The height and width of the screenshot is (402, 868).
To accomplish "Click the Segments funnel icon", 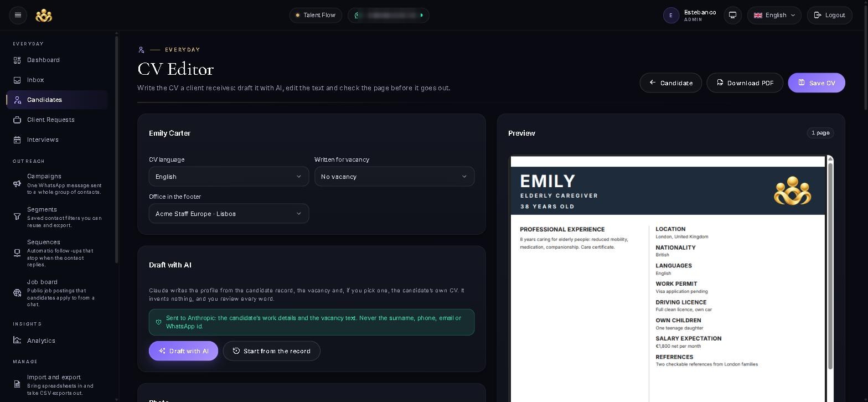I will tap(17, 217).
